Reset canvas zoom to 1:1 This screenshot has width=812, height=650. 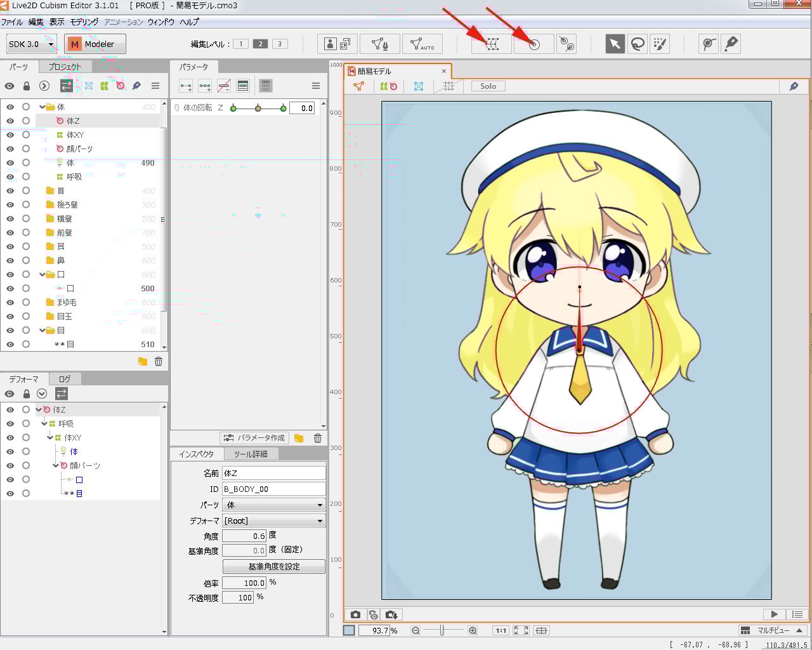501,630
